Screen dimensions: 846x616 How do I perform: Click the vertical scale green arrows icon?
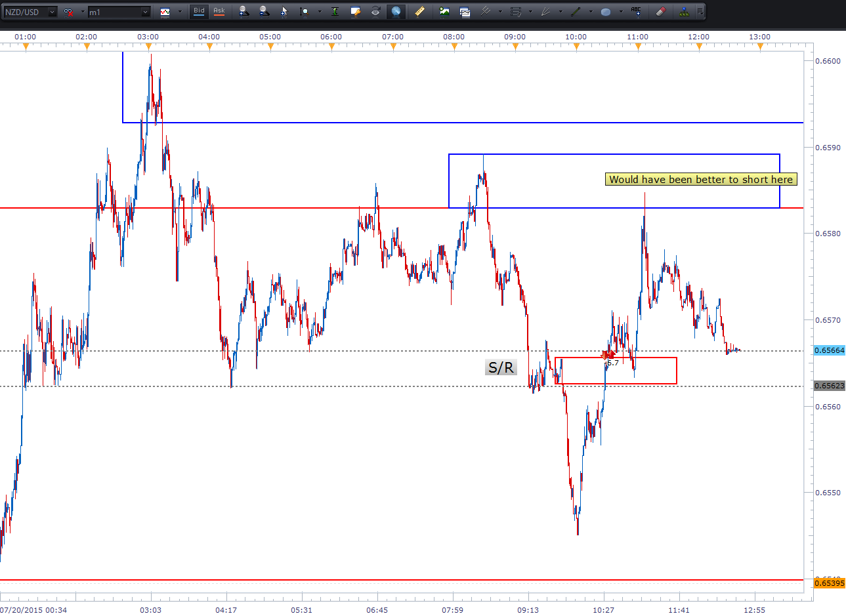[x=335, y=11]
